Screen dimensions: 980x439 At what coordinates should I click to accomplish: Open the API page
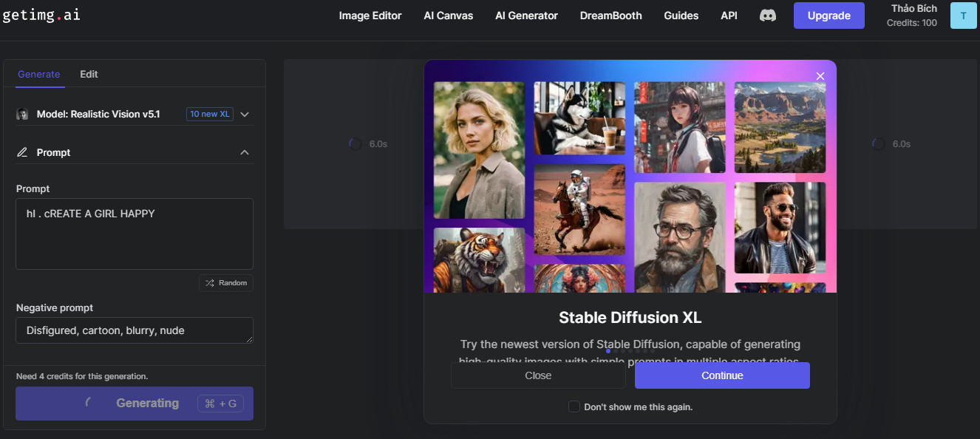729,16
